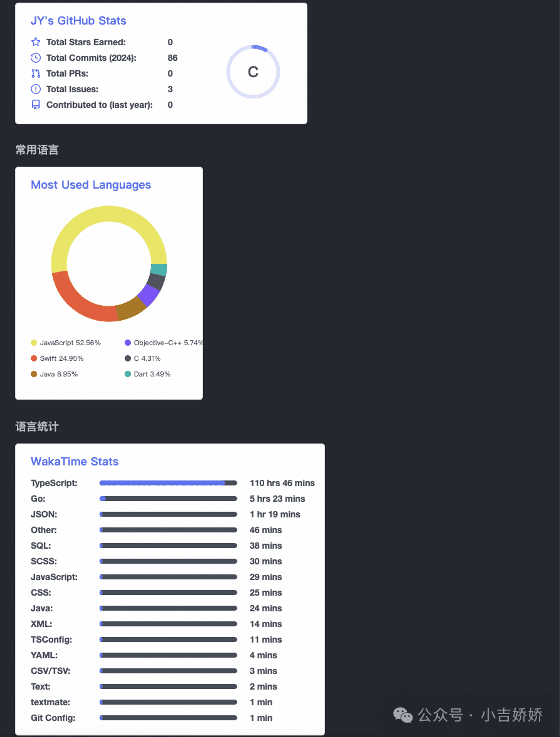Click the Contributed to (last year) label

99,105
